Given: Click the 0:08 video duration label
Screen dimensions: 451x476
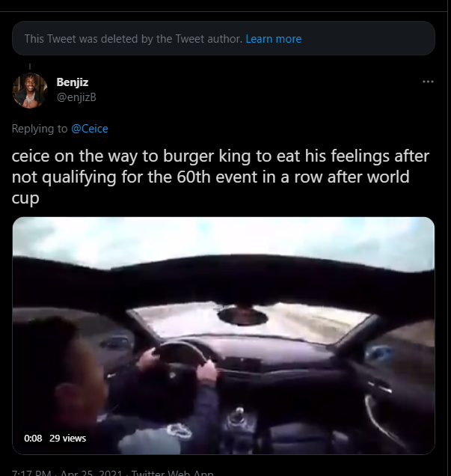Looking at the screenshot, I should [33, 439].
